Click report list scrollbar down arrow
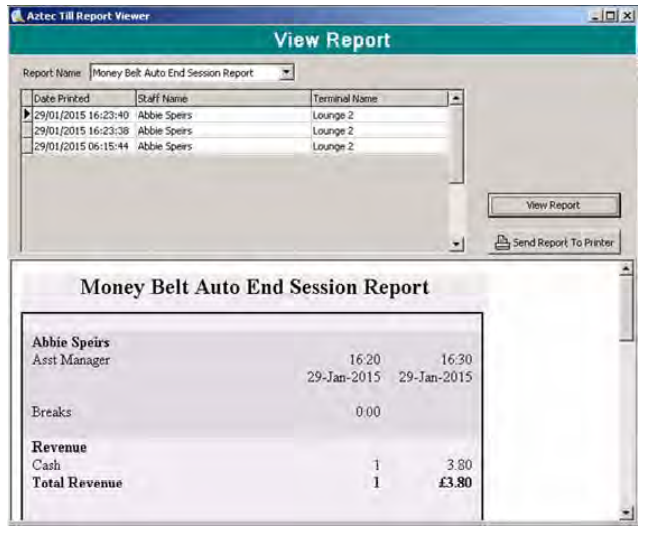 point(456,244)
